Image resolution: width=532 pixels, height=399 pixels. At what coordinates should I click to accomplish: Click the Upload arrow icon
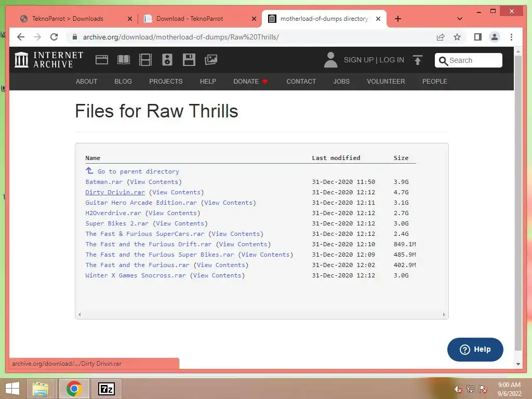coord(418,60)
